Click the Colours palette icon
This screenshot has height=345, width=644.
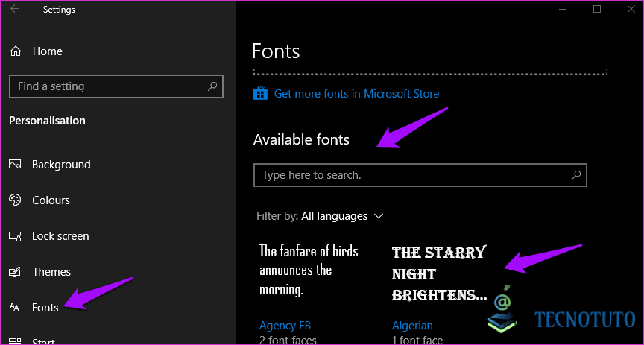pyautogui.click(x=15, y=200)
